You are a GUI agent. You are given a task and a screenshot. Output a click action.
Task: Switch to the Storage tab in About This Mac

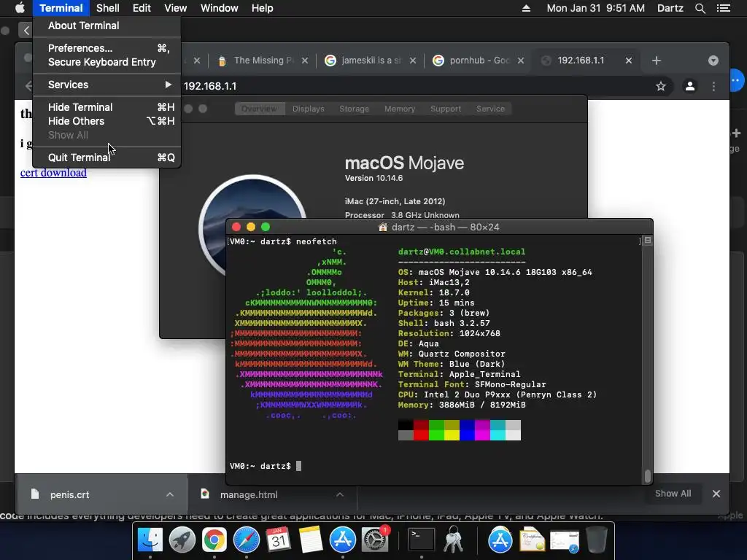pyautogui.click(x=354, y=109)
